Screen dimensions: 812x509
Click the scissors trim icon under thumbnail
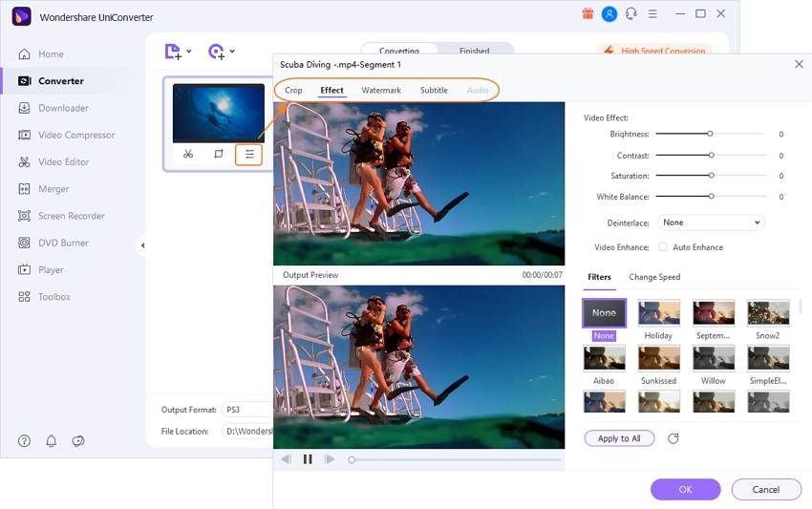click(x=188, y=154)
